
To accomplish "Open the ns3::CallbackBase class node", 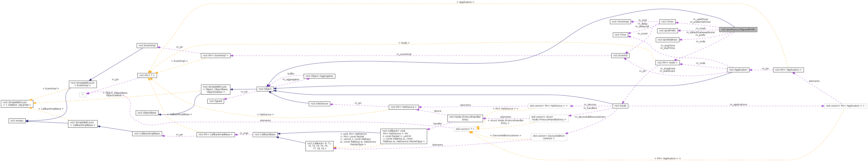I will click(x=265, y=135).
